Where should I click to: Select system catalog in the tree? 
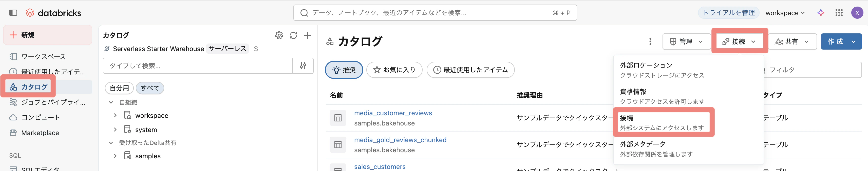coord(146,130)
